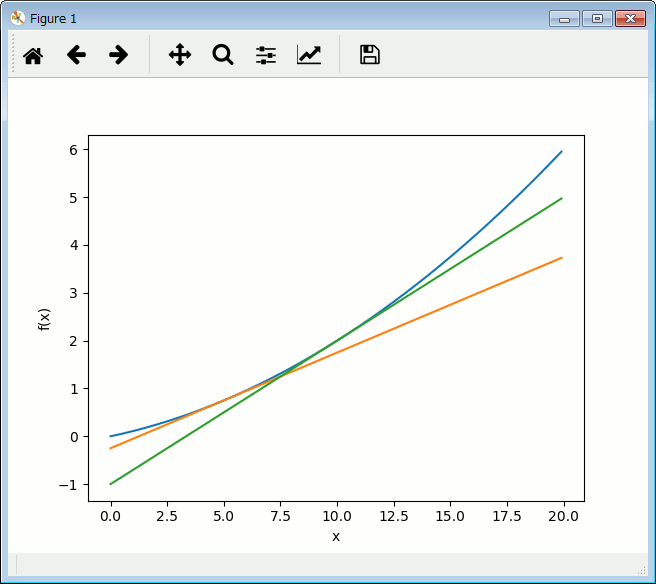Viewport: 656px width, 584px height.
Task: Open the Edit axis and curve parameters tool
Action: pos(309,55)
